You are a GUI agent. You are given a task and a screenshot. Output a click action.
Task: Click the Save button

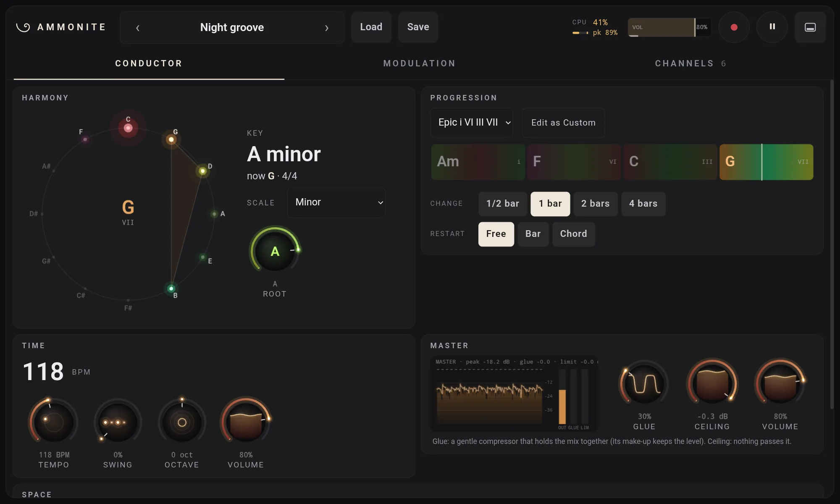coord(418,27)
